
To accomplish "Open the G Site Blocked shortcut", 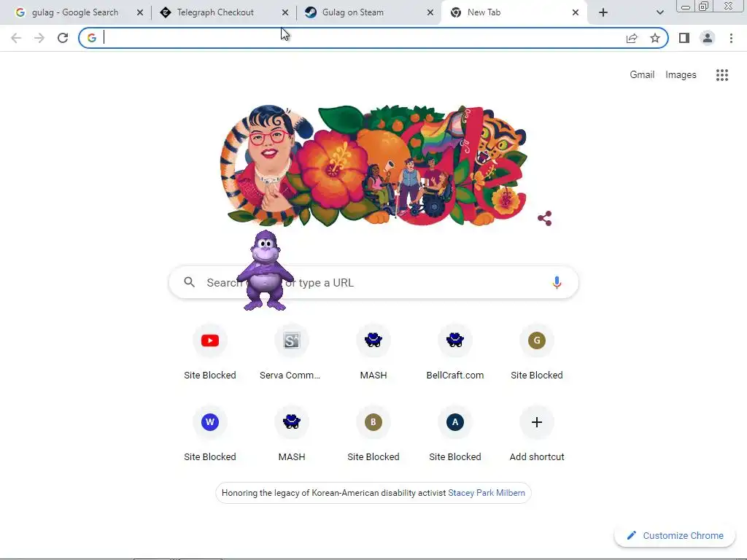I will pos(537,352).
